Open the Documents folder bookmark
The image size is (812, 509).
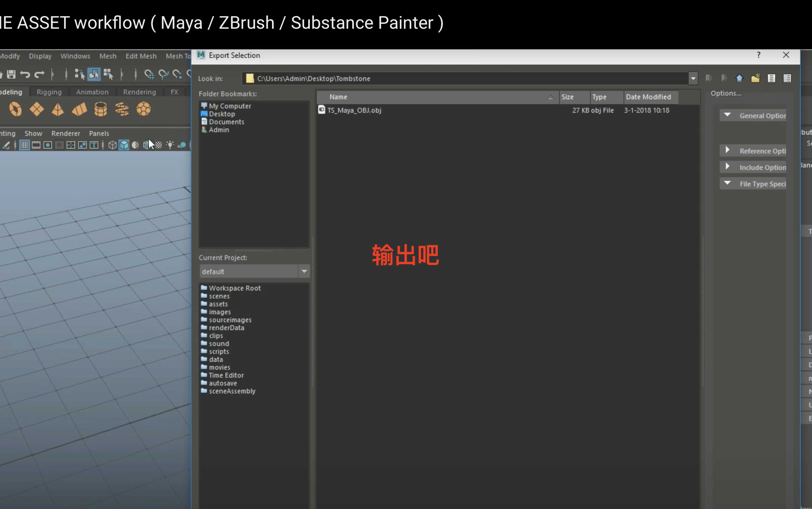pyautogui.click(x=226, y=121)
